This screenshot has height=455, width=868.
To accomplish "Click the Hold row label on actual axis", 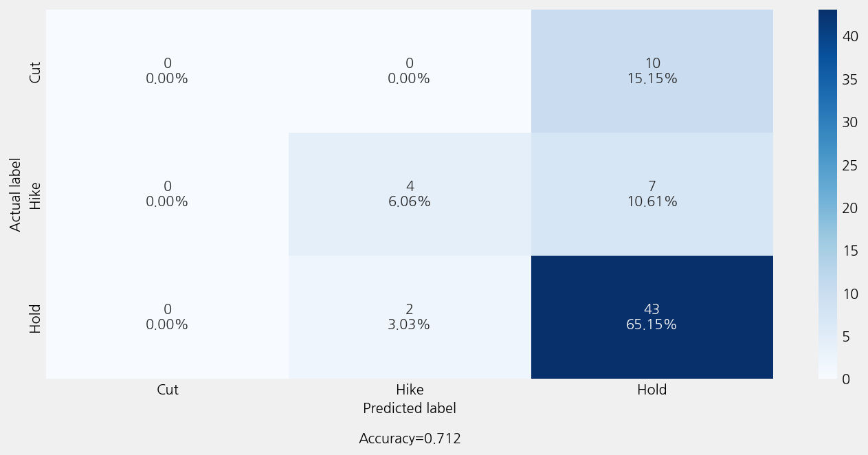I will (35, 318).
